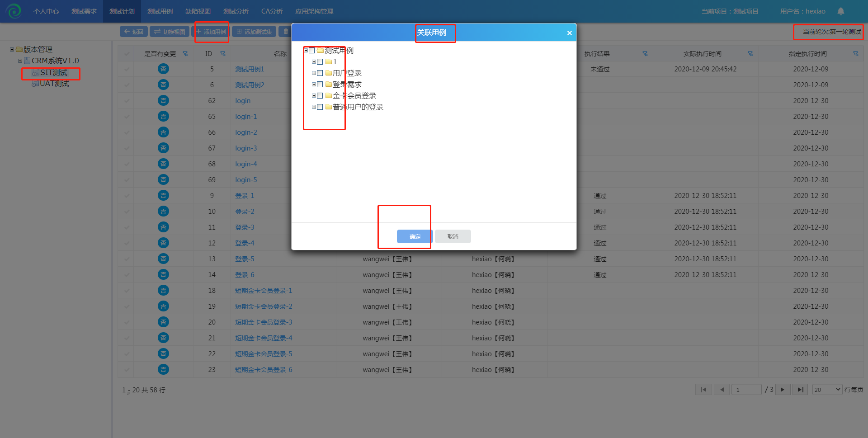This screenshot has width=868, height=438.
Task: Click the filter icon beside 实际执行时间
Action: point(750,54)
